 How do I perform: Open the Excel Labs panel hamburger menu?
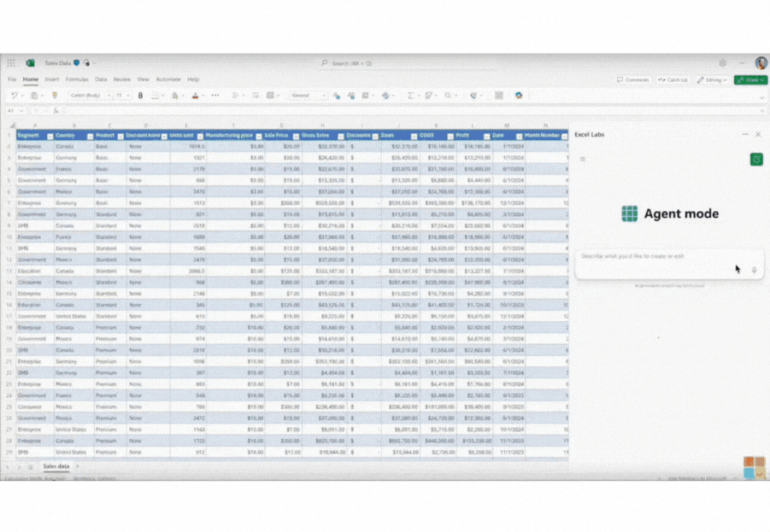pos(583,160)
